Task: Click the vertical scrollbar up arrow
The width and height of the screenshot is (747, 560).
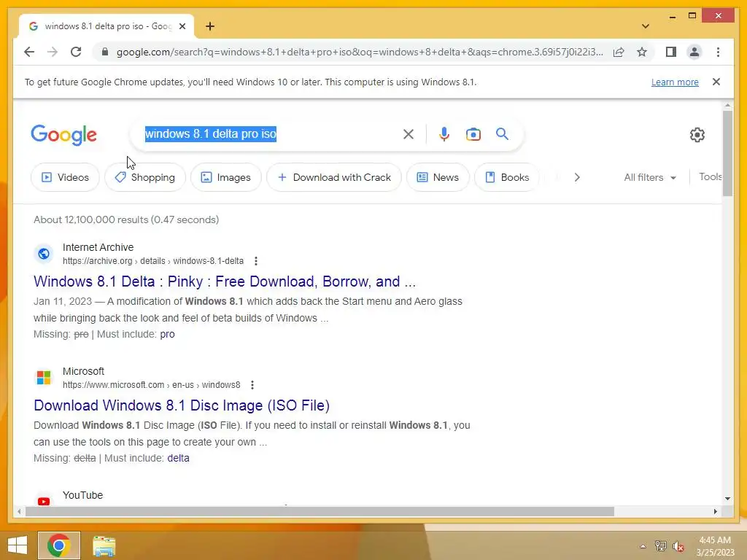Action: 727,105
